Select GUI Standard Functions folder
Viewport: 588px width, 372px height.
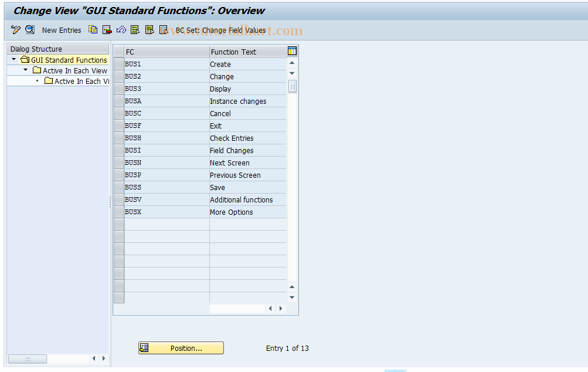coord(64,60)
